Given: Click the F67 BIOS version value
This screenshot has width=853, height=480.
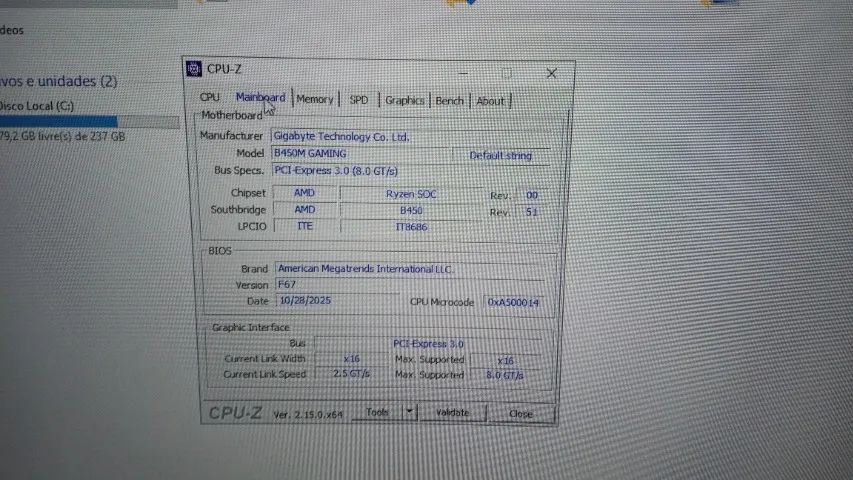Looking at the screenshot, I should [x=410, y=285].
